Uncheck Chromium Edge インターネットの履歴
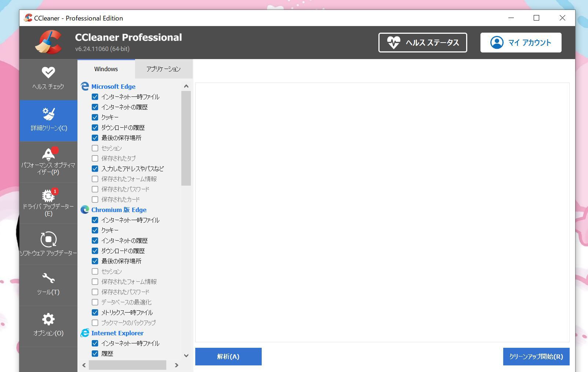Image resolution: width=588 pixels, height=372 pixels. pyautogui.click(x=95, y=241)
